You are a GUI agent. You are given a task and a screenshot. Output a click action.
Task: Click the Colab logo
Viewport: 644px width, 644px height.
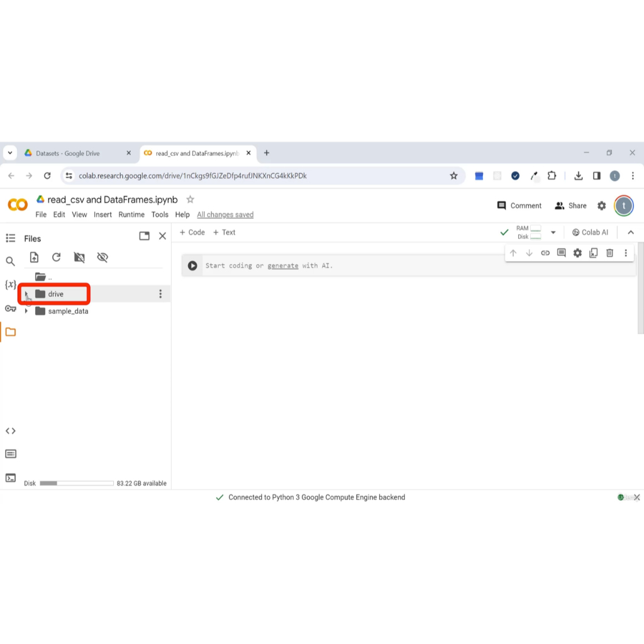tap(18, 204)
